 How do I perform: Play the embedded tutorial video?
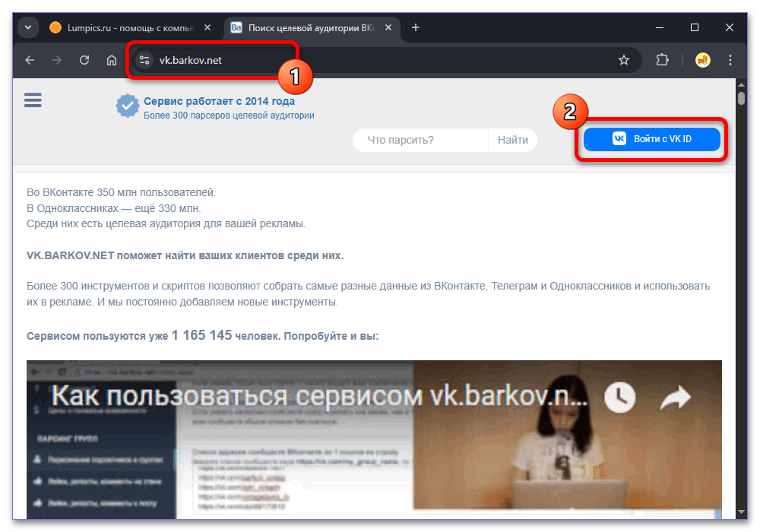(374, 439)
